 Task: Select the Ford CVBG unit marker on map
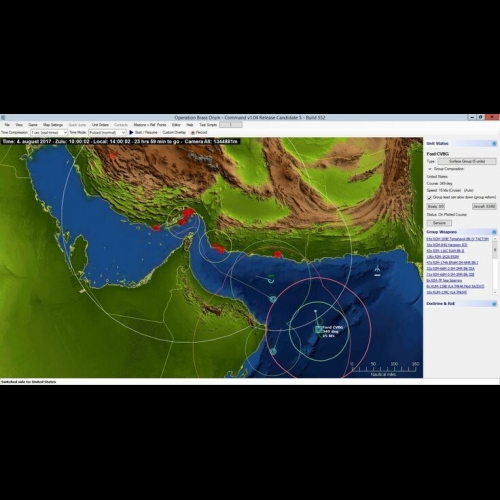coord(318,330)
